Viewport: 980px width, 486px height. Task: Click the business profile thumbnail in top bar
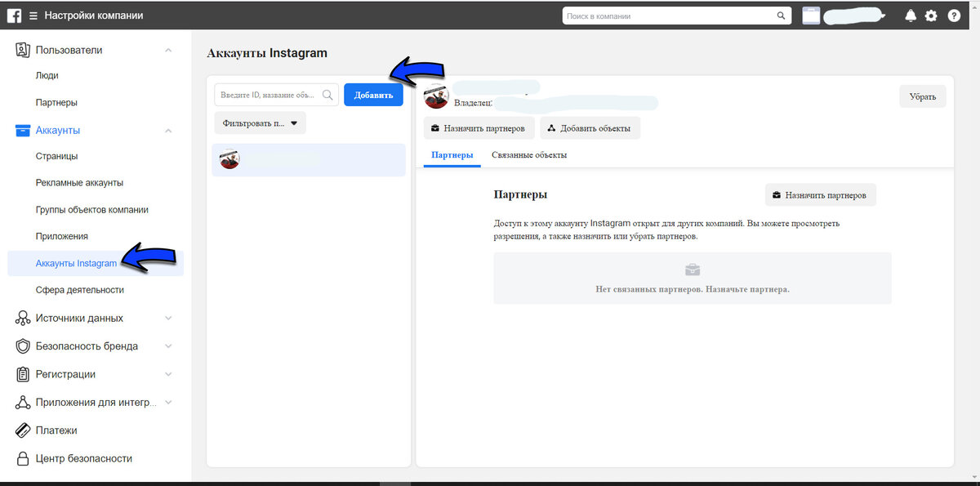click(x=811, y=16)
